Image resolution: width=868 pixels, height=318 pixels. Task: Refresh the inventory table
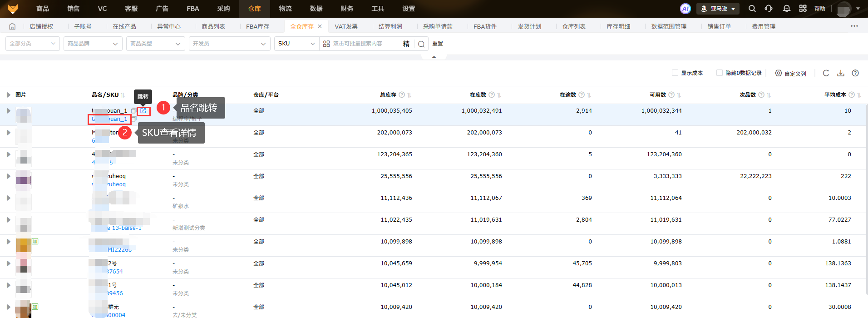(826, 73)
